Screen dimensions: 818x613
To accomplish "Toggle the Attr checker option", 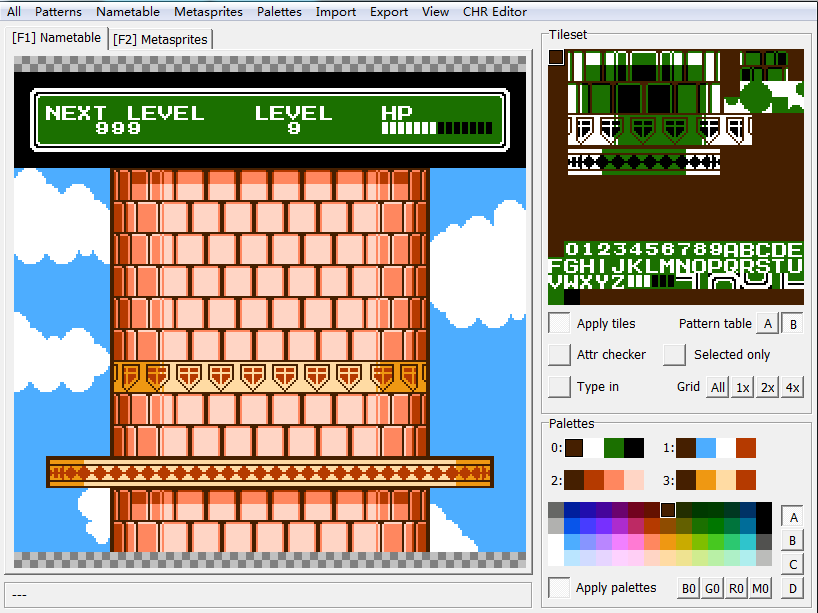I will [x=559, y=355].
